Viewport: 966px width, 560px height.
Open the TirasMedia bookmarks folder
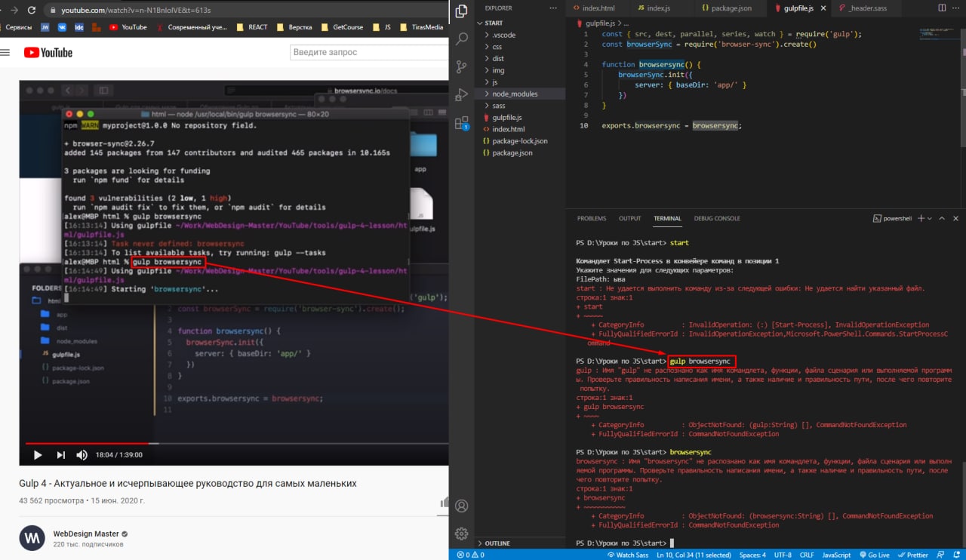tap(422, 27)
